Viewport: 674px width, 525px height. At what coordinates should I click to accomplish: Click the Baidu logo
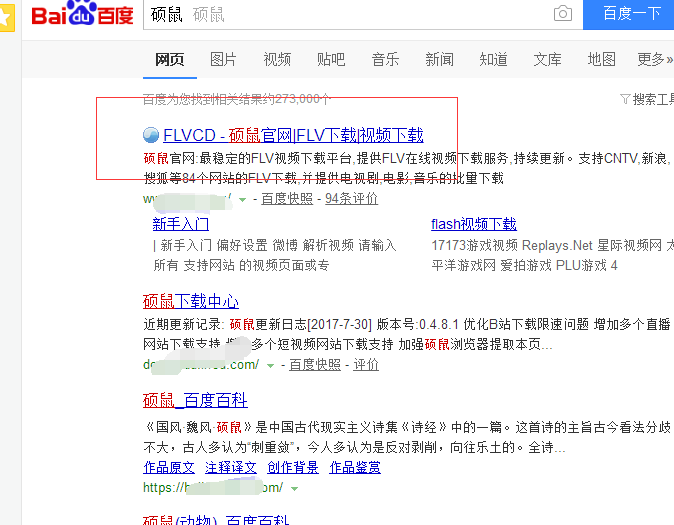click(x=83, y=13)
